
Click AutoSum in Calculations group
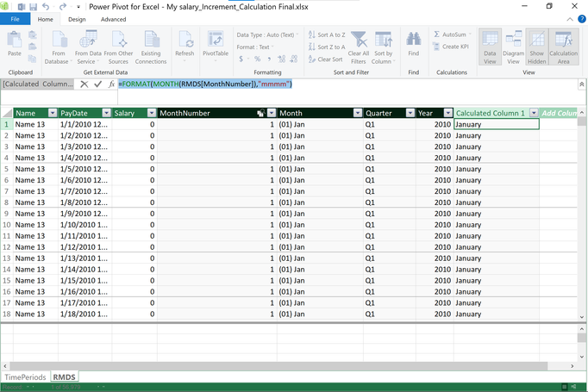[453, 34]
